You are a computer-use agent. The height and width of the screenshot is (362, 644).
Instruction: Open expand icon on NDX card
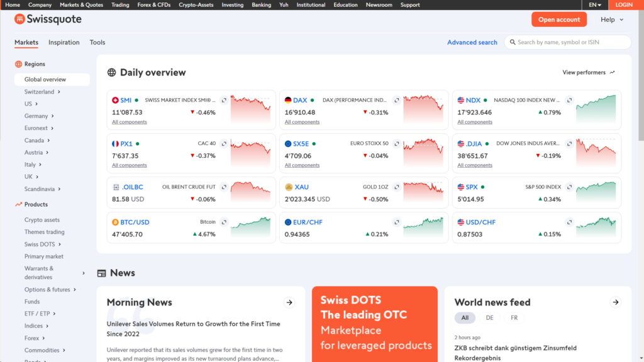pos(569,100)
